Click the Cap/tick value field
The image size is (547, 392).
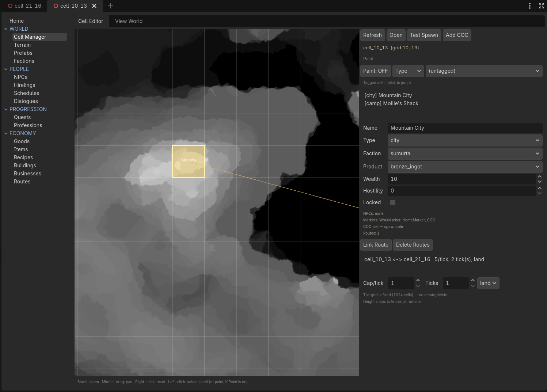click(401, 283)
